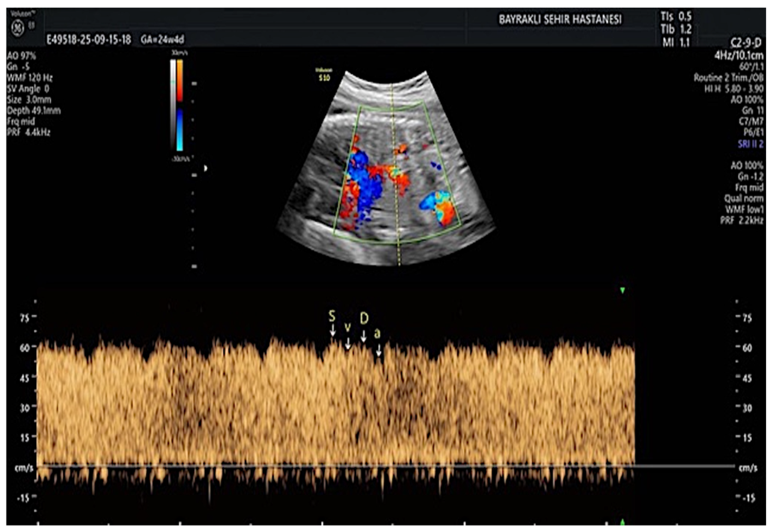771x532 pixels.
Task: Select the C2-9-D probe label
Action: coord(746,43)
